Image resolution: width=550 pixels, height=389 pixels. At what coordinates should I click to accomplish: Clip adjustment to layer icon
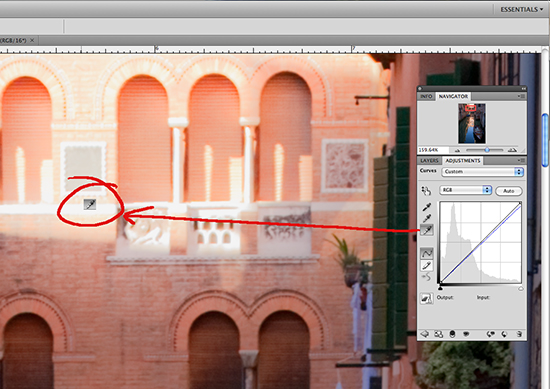[452, 334]
